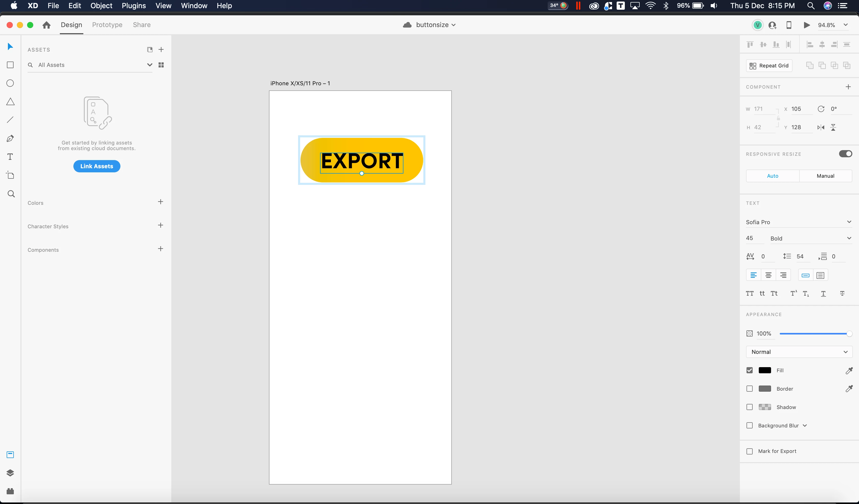Select the Pen tool
859x504 pixels.
(10, 138)
